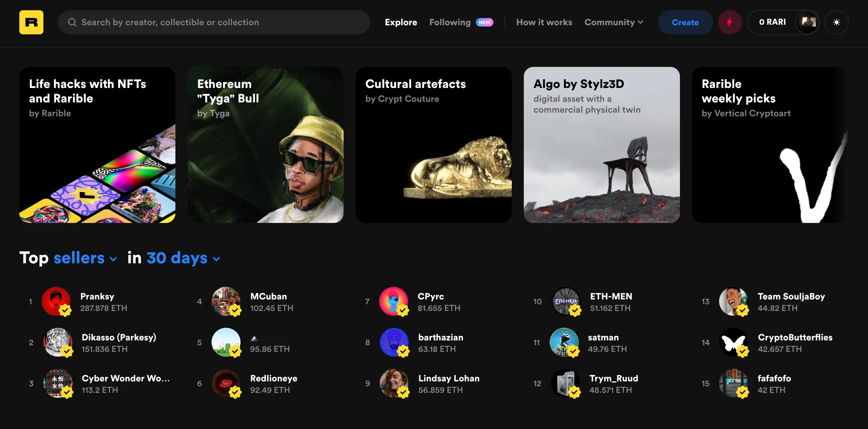Open CryptoButterflies name link
This screenshot has width=868, height=429.
[x=795, y=337]
